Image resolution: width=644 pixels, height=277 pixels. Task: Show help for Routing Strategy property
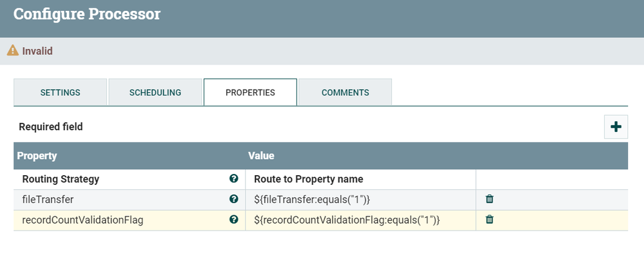234,178
